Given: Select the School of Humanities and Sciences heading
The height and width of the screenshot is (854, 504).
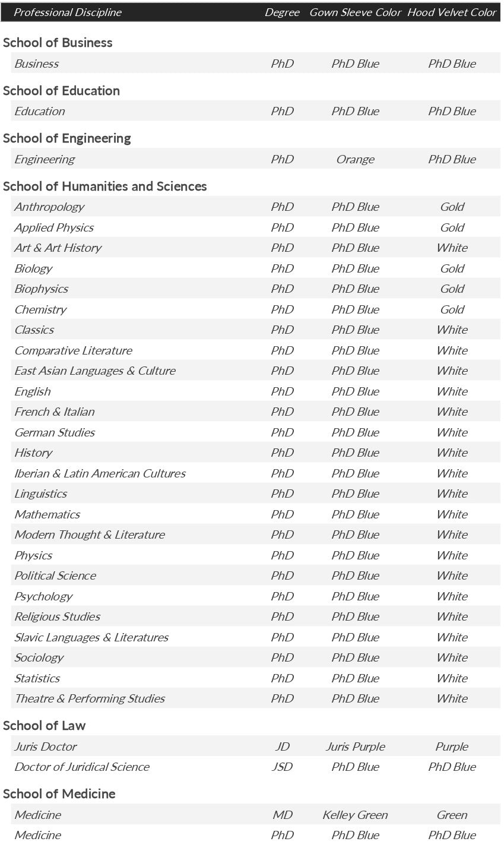Looking at the screenshot, I should point(104,186).
